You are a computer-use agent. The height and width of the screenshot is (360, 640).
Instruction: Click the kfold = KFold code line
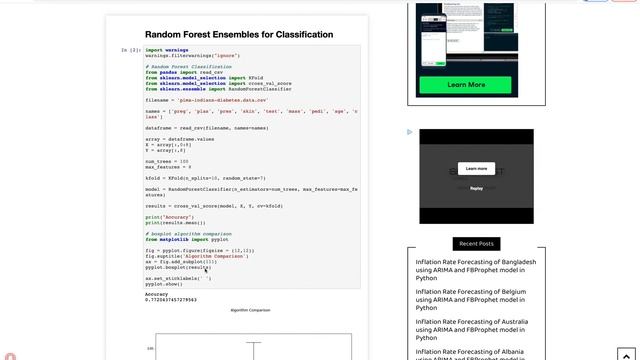click(x=205, y=178)
